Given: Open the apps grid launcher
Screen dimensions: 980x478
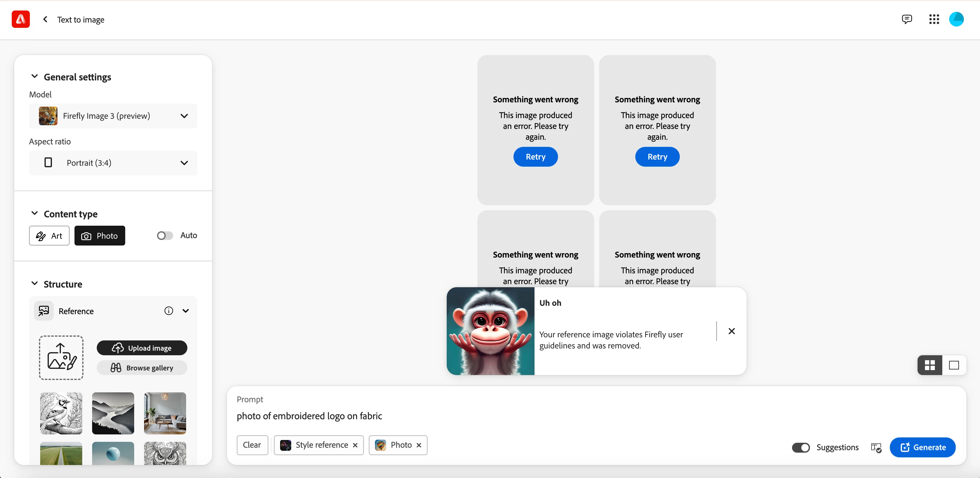Looking at the screenshot, I should [x=934, y=19].
